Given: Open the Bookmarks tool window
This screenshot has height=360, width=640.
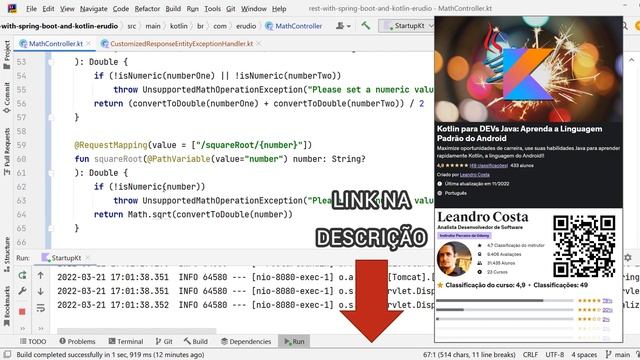Looking at the screenshot, I should (7, 306).
